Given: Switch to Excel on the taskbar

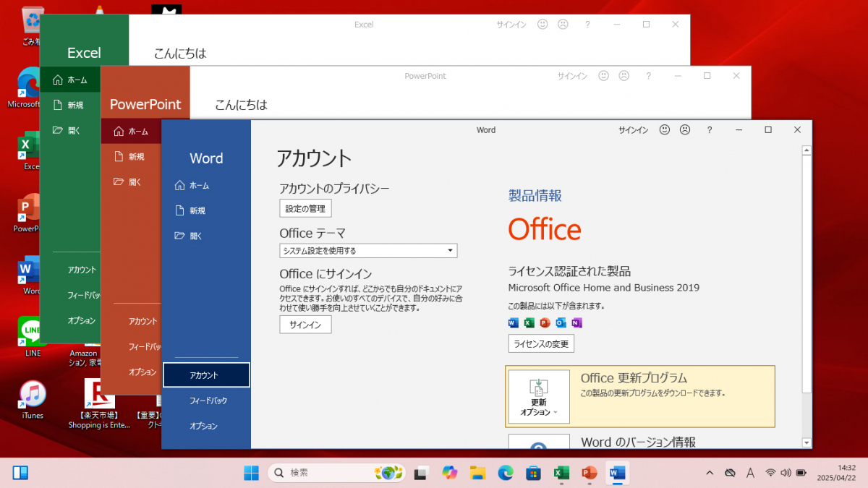Looking at the screenshot, I should click(561, 473).
